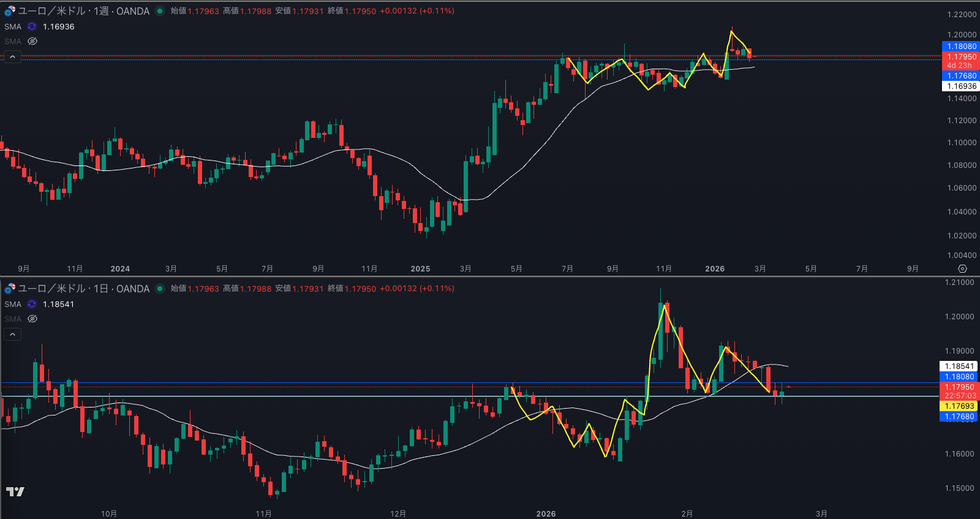Collapse the indicator legend on weekly chart
Viewport: 980px width, 519px height.
click(13, 57)
